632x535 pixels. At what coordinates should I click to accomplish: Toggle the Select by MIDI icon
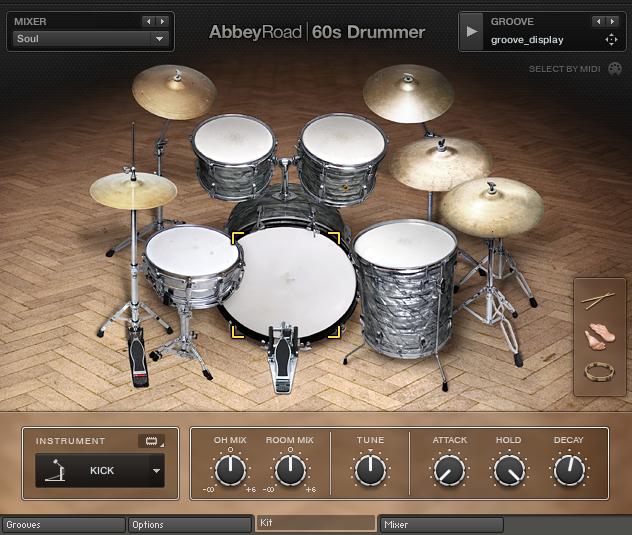tap(614, 69)
